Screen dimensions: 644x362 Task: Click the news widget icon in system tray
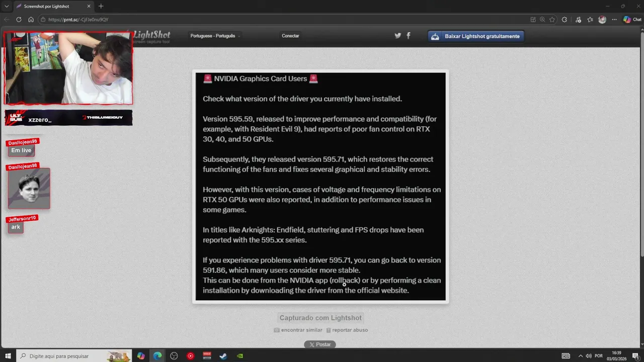point(566,356)
